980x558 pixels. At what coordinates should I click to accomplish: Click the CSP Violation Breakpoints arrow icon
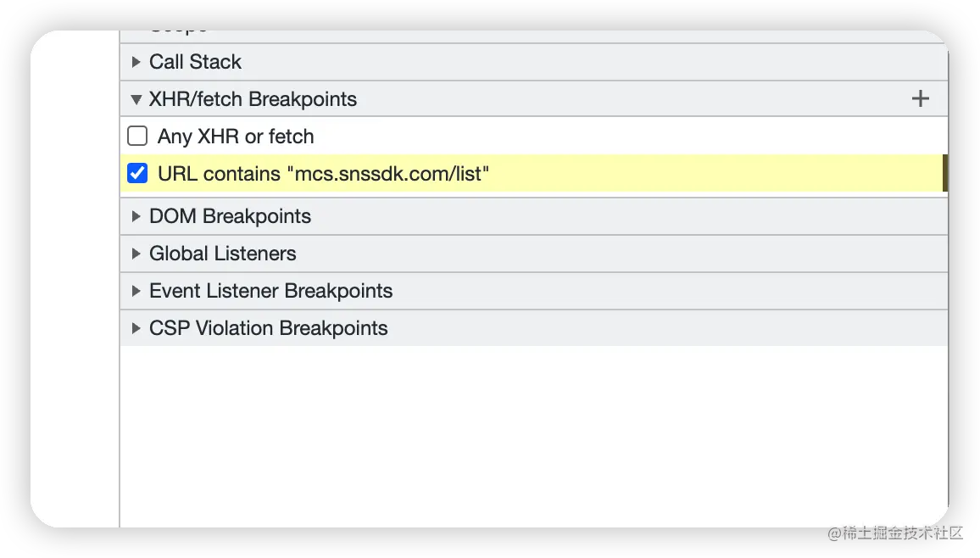[x=136, y=328]
